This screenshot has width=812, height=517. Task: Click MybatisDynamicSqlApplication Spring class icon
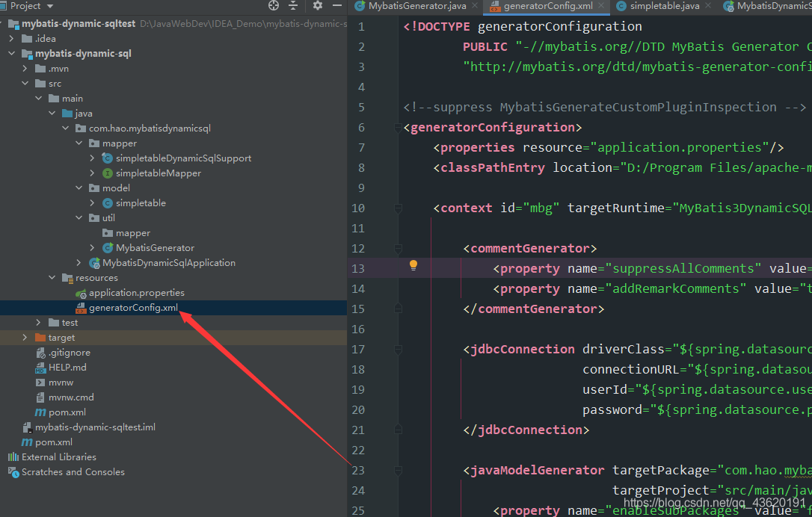[94, 264]
